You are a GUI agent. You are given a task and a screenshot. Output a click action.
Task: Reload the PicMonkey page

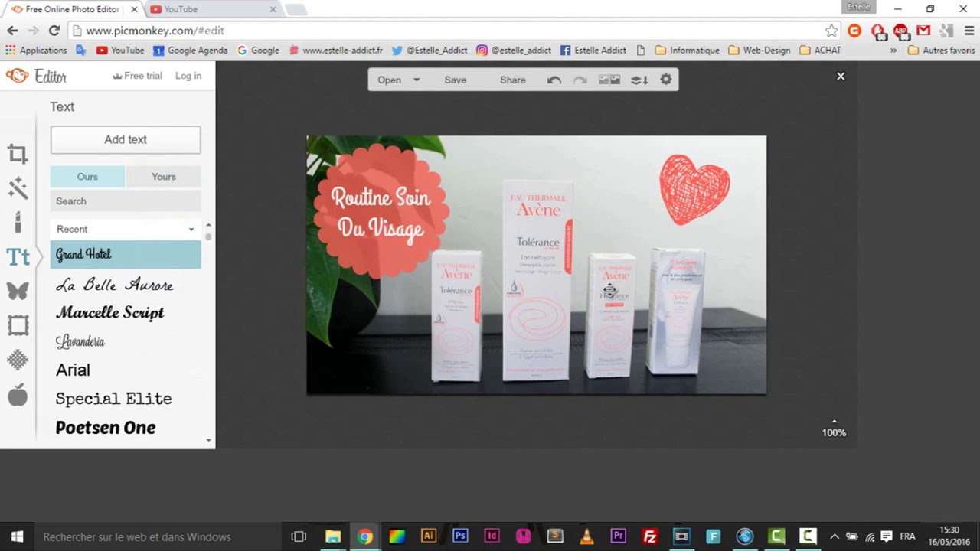(x=54, y=31)
